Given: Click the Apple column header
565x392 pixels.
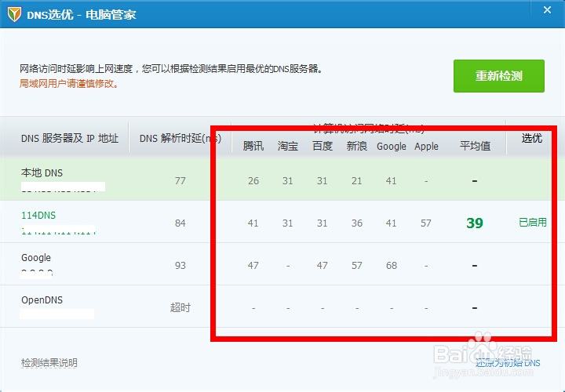Looking at the screenshot, I should [426, 147].
